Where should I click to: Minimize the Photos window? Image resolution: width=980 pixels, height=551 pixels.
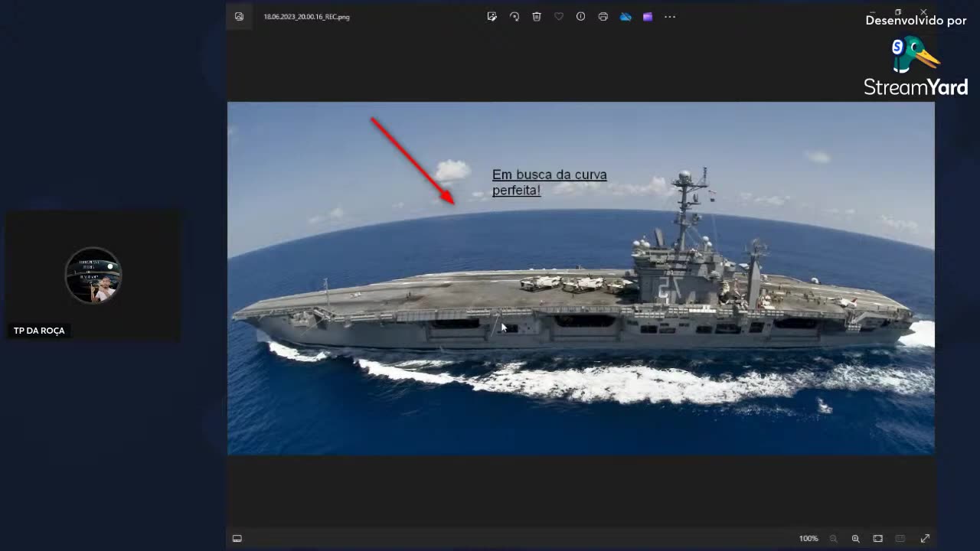pyautogui.click(x=872, y=12)
